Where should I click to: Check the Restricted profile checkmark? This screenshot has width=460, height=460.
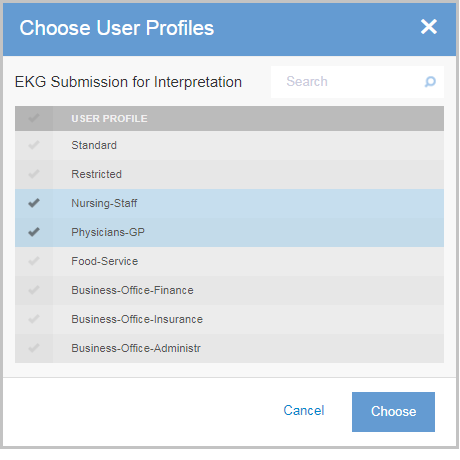tap(34, 174)
